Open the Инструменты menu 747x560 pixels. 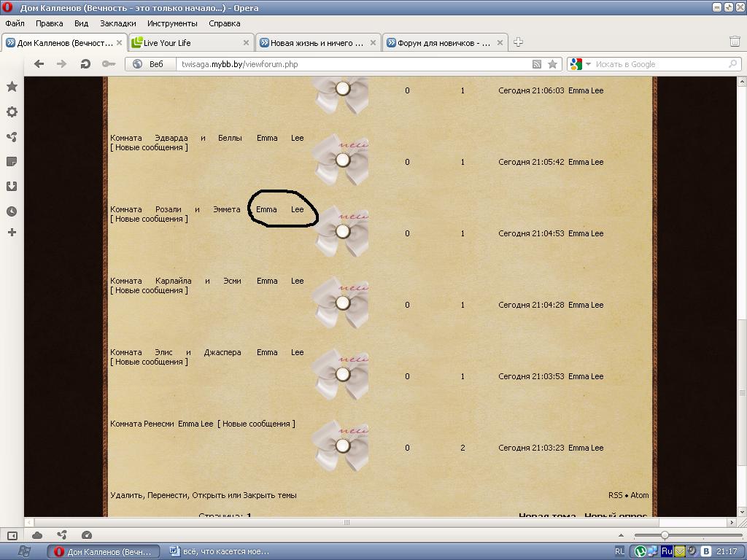coord(172,23)
